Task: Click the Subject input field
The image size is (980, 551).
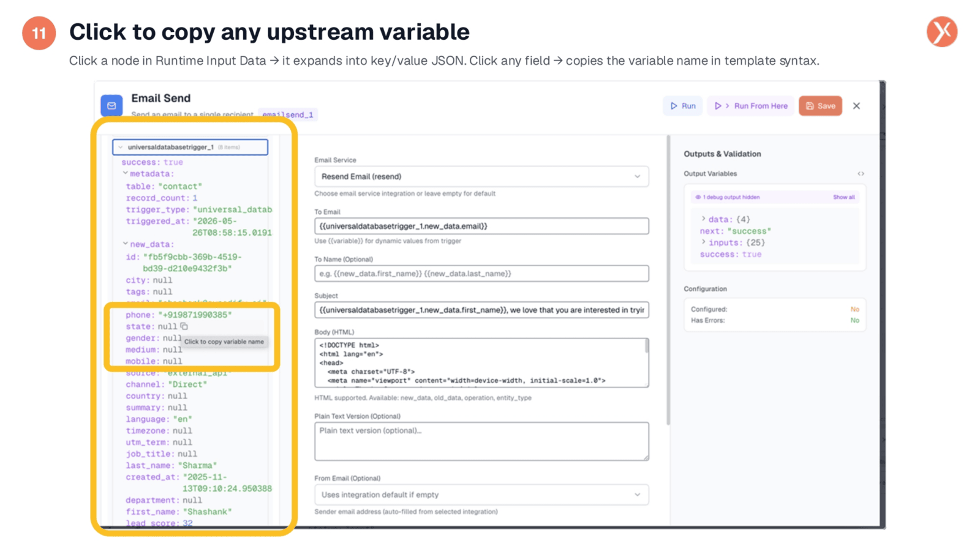Action: 481,310
